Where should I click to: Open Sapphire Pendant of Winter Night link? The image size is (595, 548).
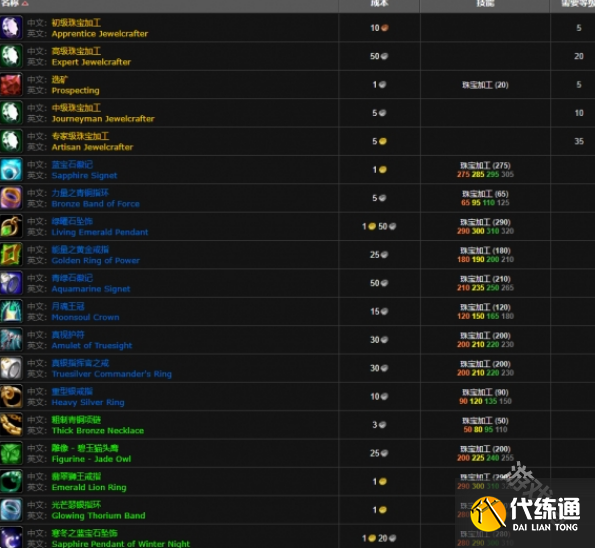[121, 543]
